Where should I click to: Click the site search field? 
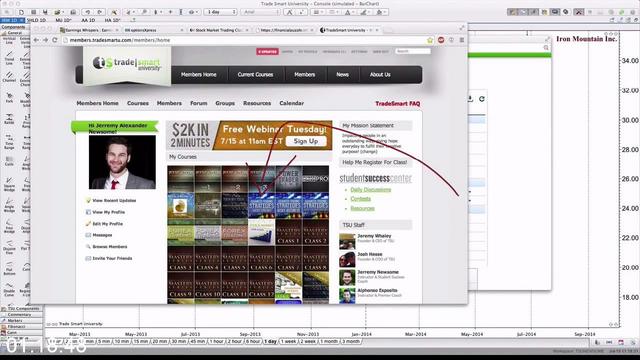click(x=413, y=51)
